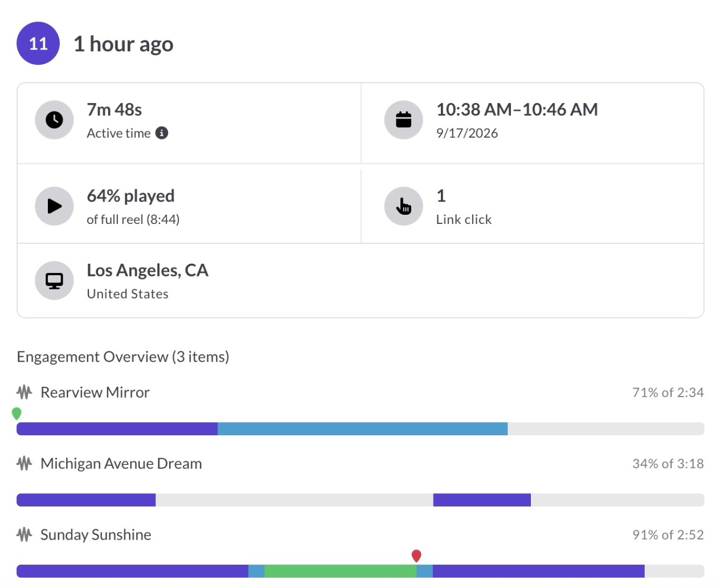Viewport: 720px width, 588px height.
Task: Select the 'Michigan Avenue Dream' track title
Action: coord(121,464)
